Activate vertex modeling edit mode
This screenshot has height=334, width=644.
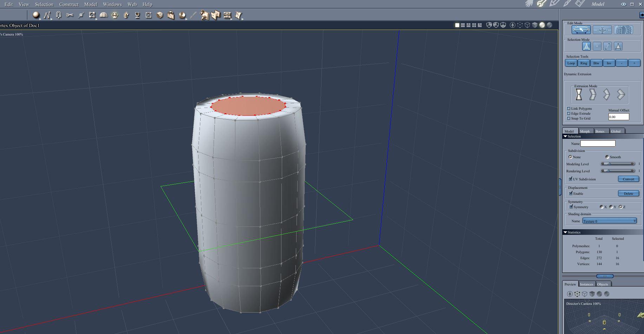(581, 30)
